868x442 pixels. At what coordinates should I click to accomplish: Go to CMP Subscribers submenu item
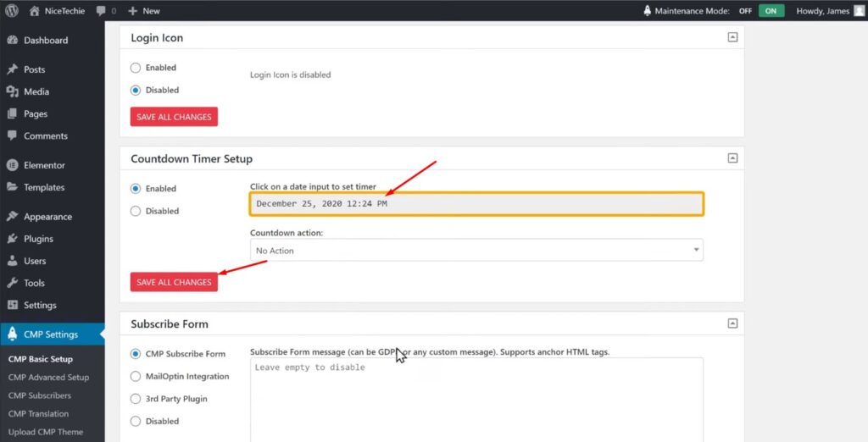click(x=40, y=395)
